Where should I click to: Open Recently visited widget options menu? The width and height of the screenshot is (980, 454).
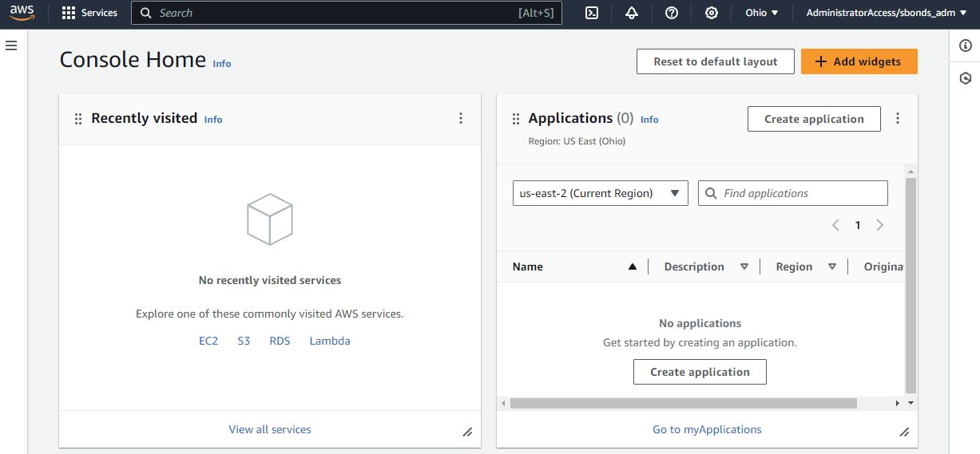click(x=461, y=118)
